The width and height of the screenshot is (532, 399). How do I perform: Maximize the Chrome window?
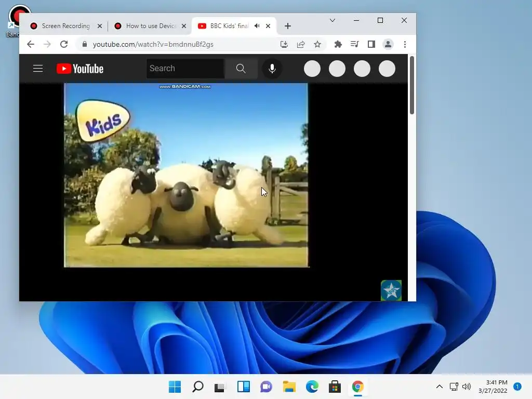click(380, 20)
